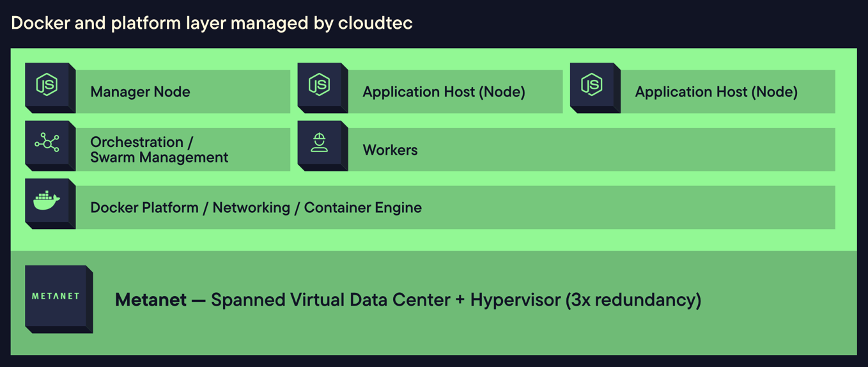Click the Node.js icon of second Application Host
The height and width of the screenshot is (367, 868).
592,85
